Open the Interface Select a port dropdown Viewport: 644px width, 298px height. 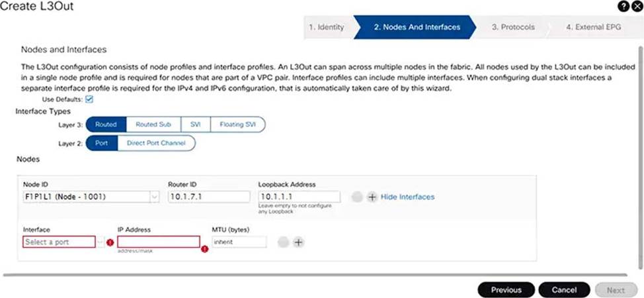pos(60,242)
